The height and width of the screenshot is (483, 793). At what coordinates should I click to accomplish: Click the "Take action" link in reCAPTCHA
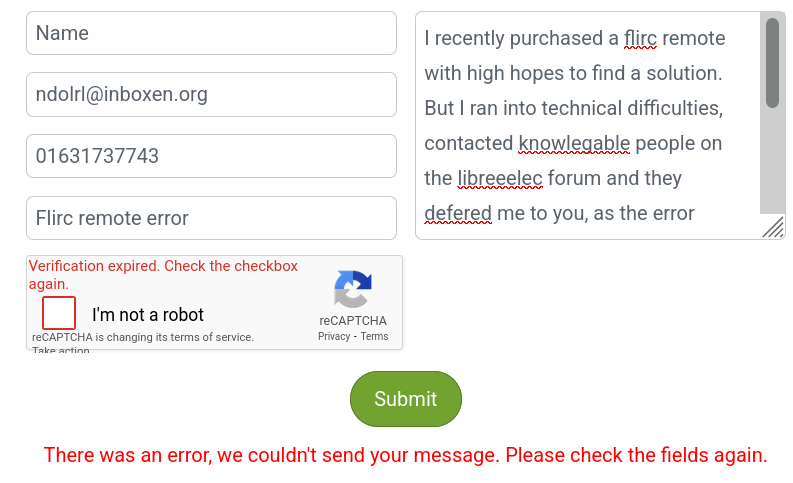61,350
